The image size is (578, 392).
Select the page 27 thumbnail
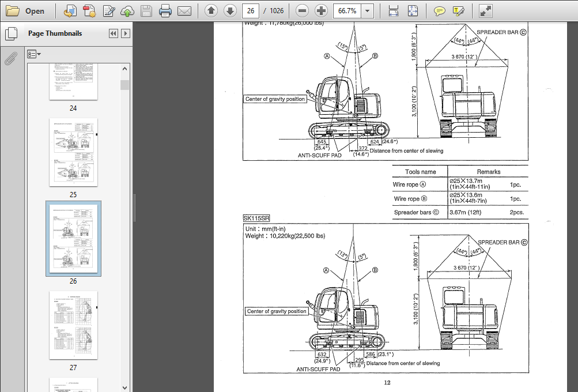coord(73,325)
